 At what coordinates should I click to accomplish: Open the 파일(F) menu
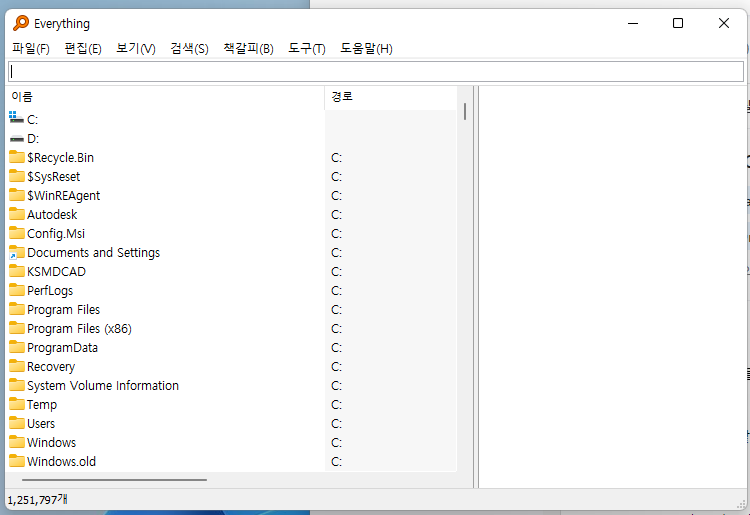[31, 48]
